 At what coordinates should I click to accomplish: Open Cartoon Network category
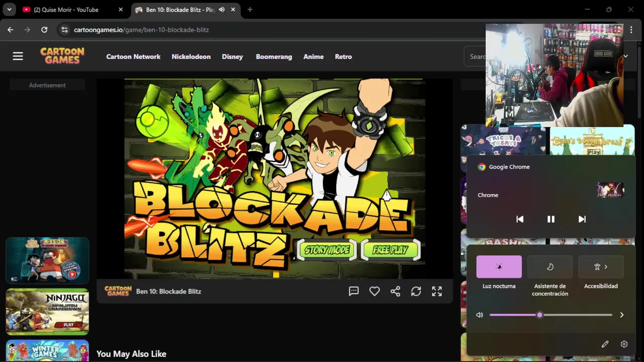tap(133, 57)
